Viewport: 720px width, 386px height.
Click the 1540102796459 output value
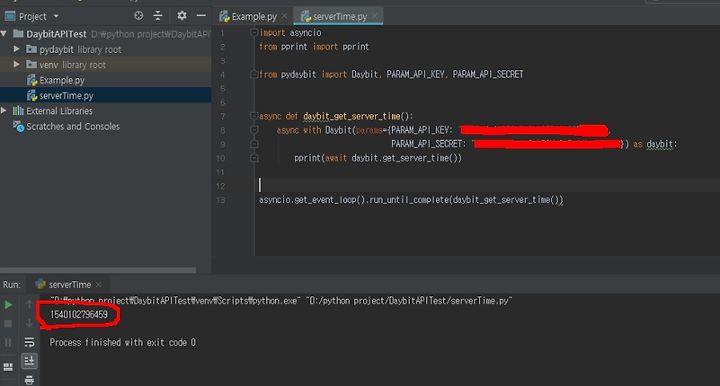79,314
